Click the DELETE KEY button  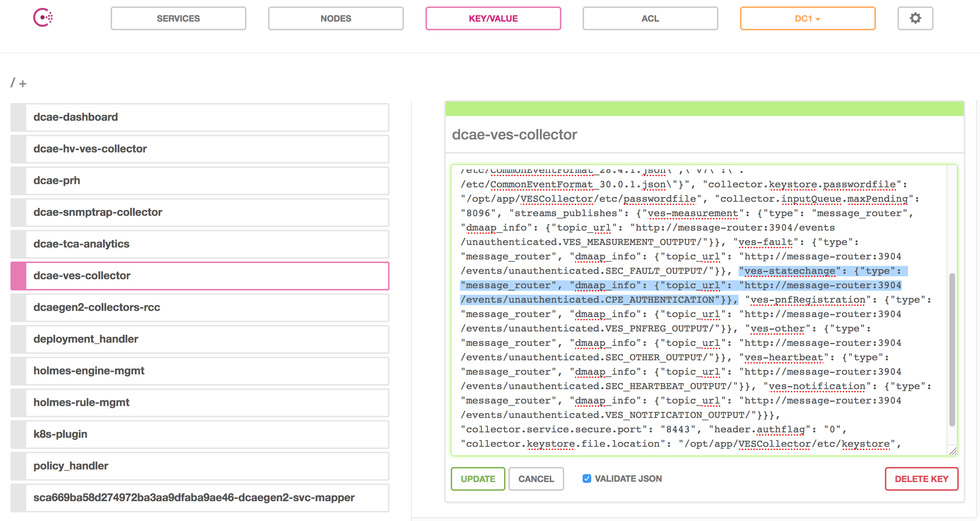coord(921,479)
